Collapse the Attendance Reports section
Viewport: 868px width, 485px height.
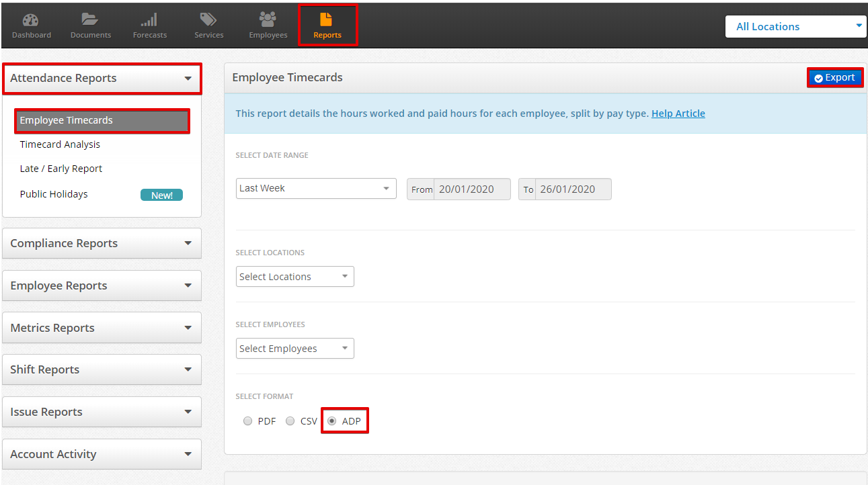102,79
